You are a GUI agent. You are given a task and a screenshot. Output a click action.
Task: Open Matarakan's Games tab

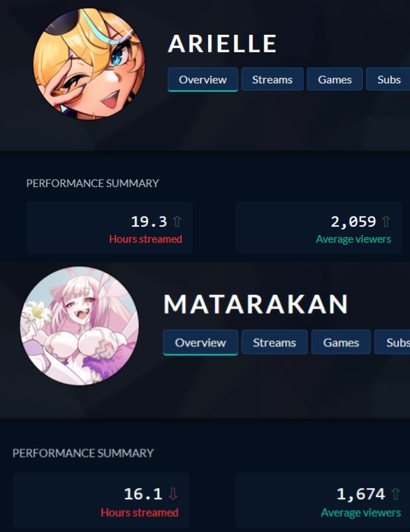(341, 342)
